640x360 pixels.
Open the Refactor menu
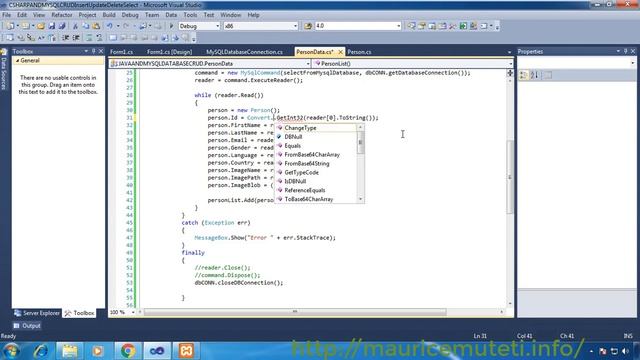tap(62, 15)
